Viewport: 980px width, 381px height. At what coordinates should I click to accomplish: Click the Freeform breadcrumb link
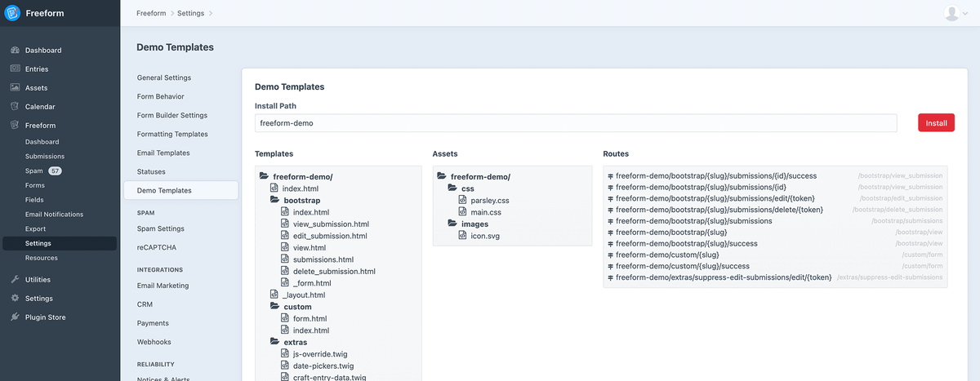pos(153,13)
